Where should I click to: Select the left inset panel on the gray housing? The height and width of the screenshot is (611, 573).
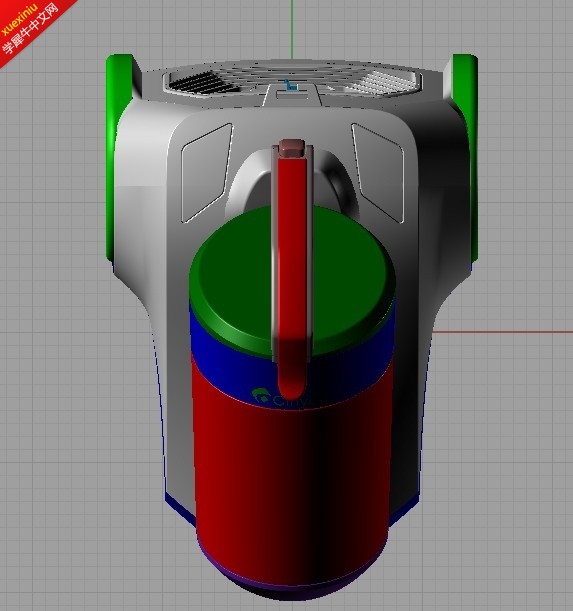[x=207, y=173]
